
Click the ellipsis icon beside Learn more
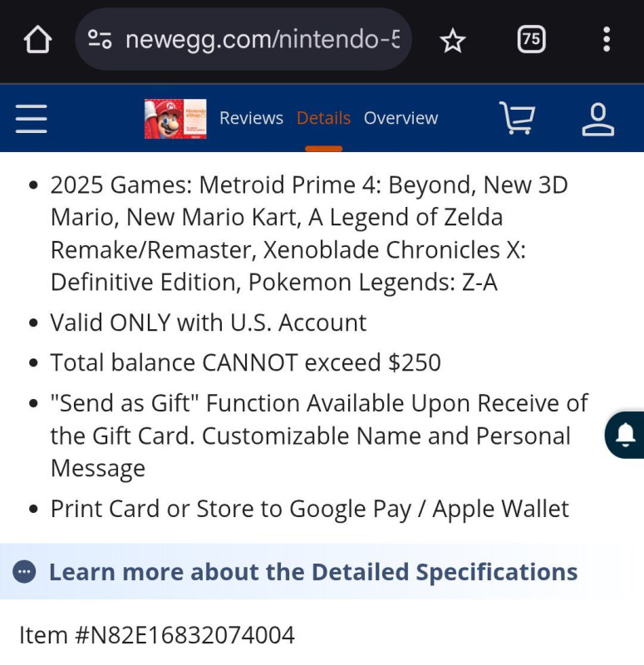[x=25, y=572]
